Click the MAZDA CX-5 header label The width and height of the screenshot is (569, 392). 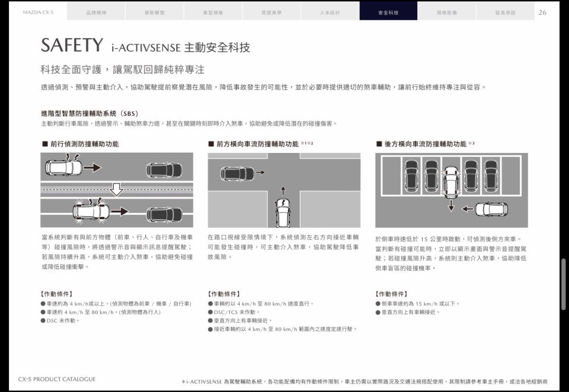coord(38,12)
